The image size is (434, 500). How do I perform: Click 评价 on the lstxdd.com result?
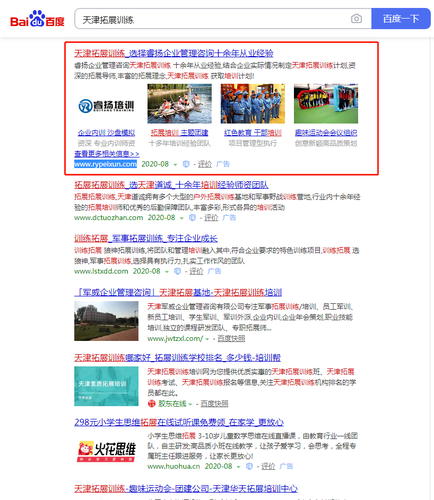point(196,271)
